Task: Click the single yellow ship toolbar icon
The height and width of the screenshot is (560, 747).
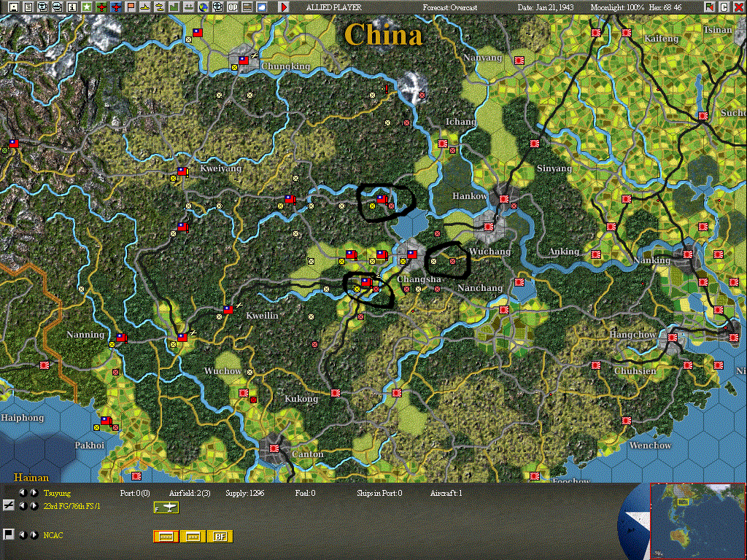Action: point(145,7)
